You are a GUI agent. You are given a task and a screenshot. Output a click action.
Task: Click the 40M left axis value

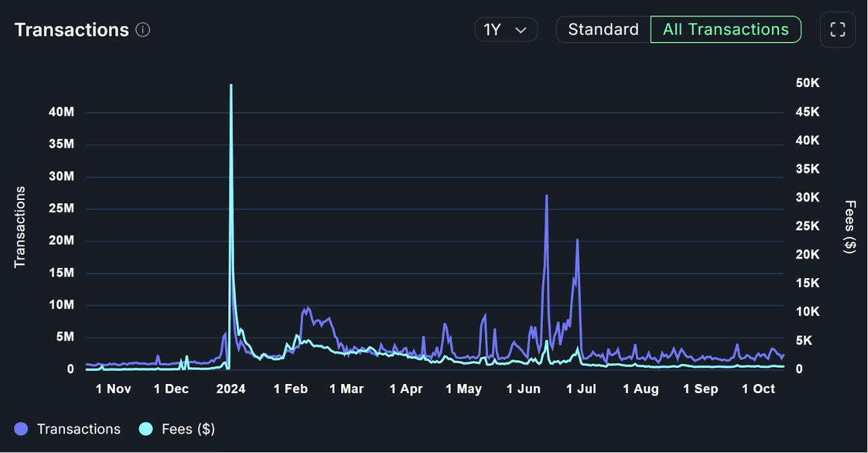click(62, 112)
